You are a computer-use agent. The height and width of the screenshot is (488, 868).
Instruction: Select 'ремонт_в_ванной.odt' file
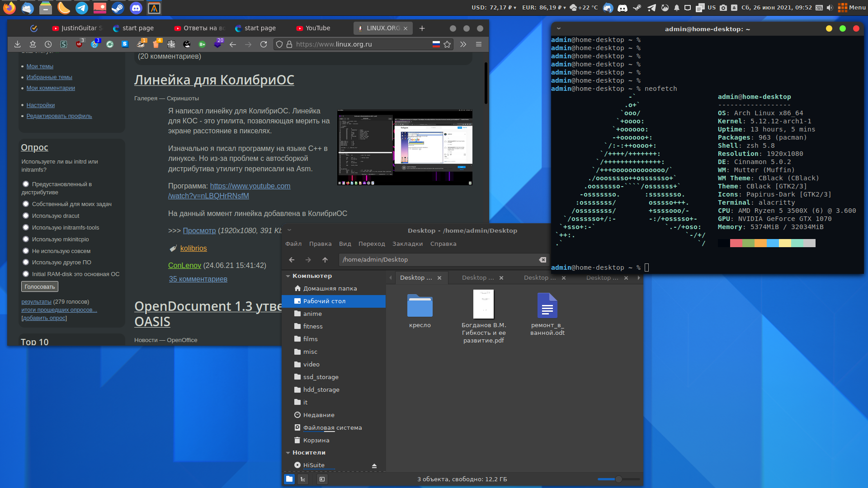pos(547,315)
